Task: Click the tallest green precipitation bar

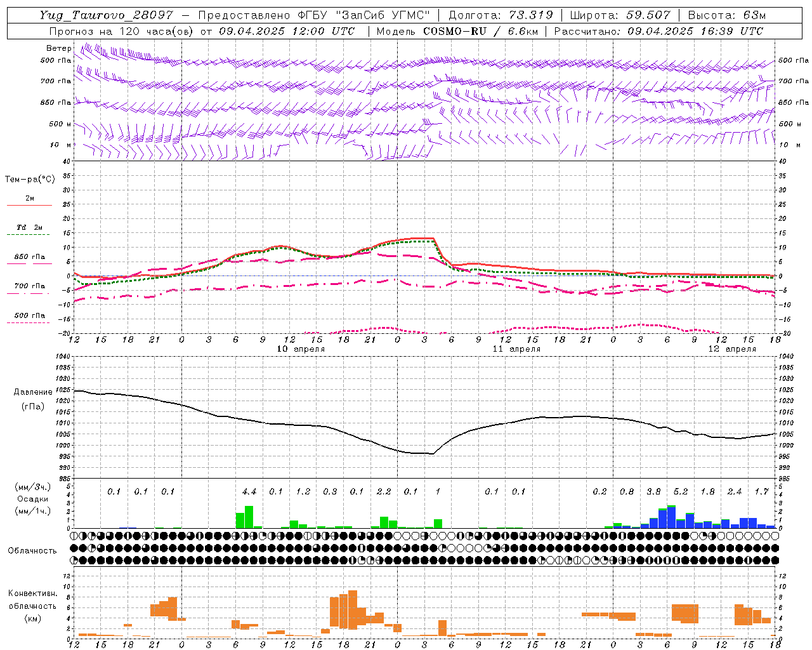Action: click(x=249, y=517)
